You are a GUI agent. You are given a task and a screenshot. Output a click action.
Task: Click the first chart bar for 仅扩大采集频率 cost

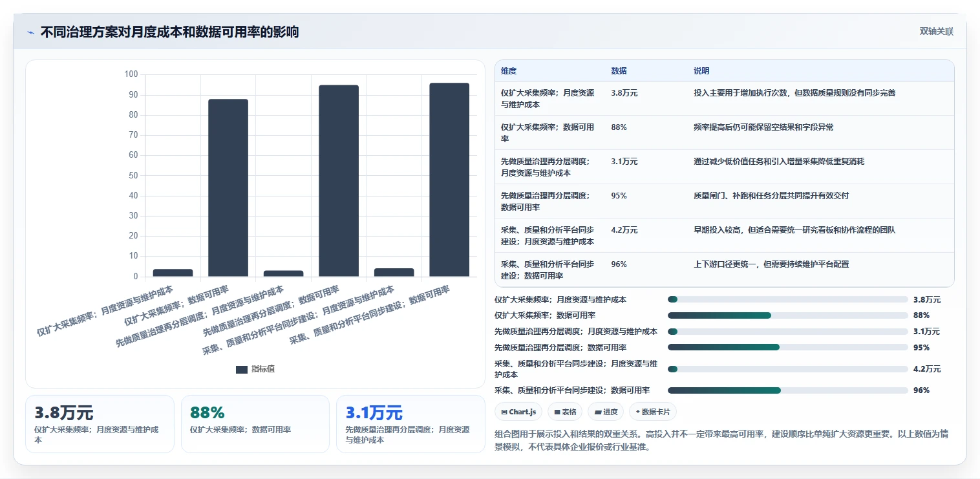coord(173,273)
